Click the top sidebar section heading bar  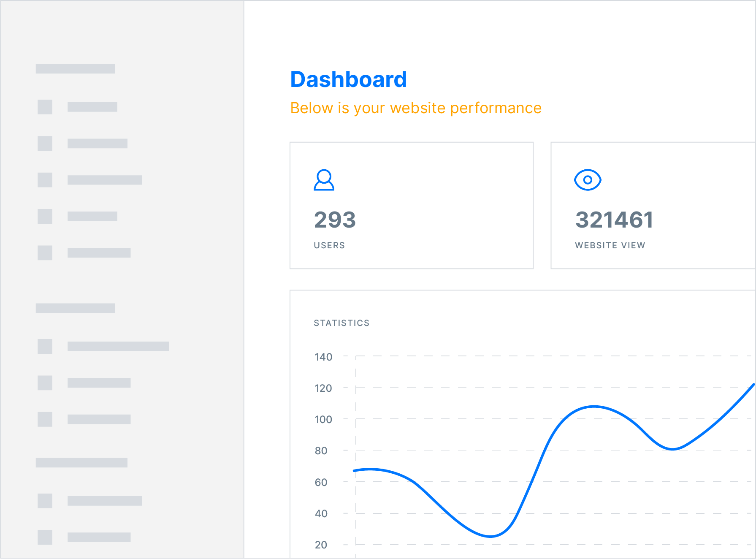tap(75, 69)
